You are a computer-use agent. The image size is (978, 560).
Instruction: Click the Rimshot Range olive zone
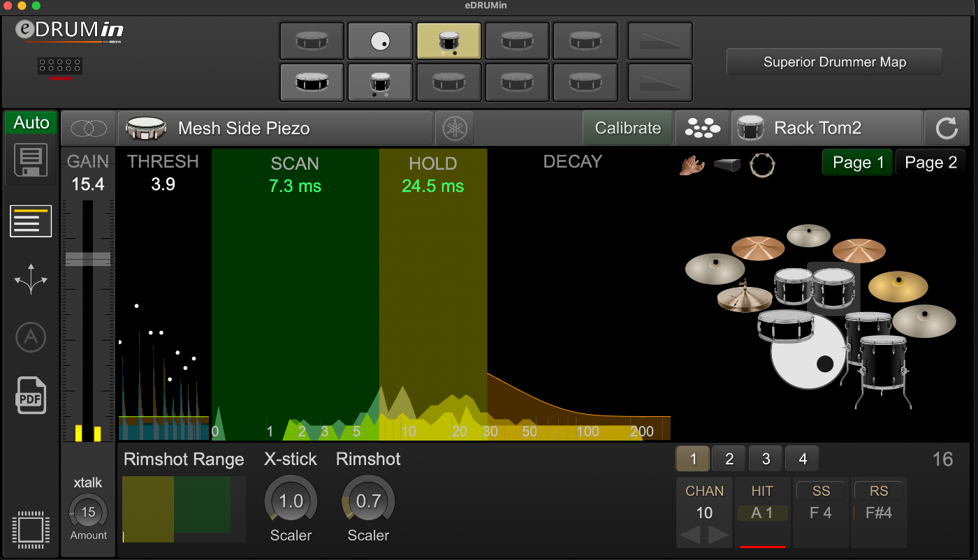click(x=148, y=509)
